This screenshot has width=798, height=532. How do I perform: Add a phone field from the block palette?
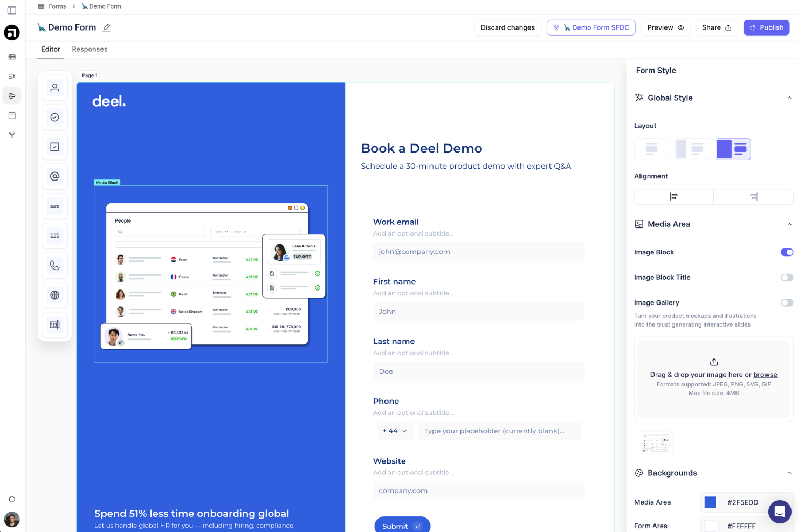coord(54,265)
